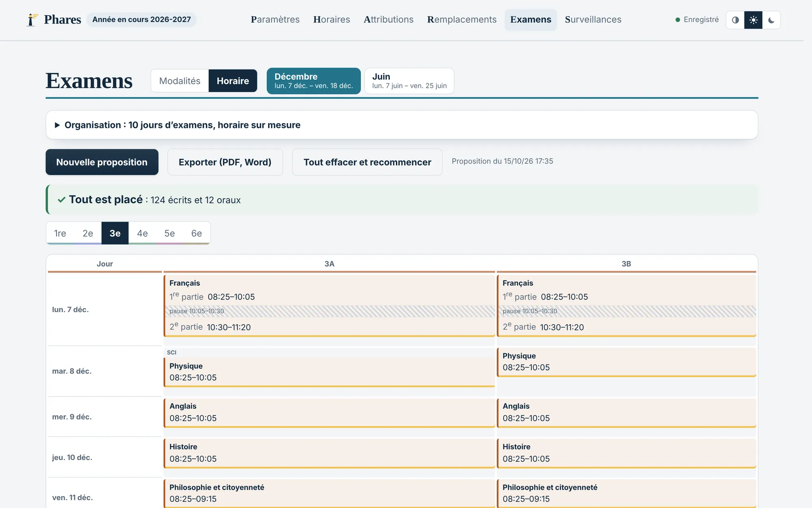The width and height of the screenshot is (812, 508).
Task: Open the Année en cours 2026-2027 selector
Action: (x=141, y=20)
